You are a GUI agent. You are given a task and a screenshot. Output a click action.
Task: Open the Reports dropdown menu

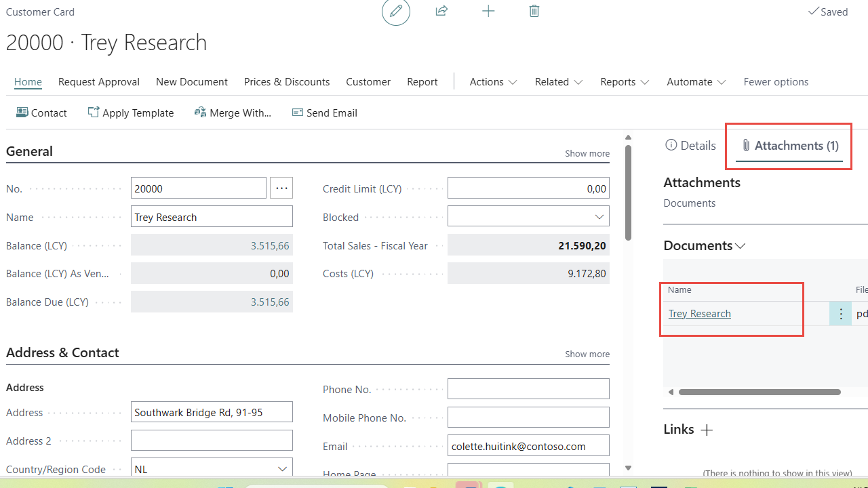625,81
